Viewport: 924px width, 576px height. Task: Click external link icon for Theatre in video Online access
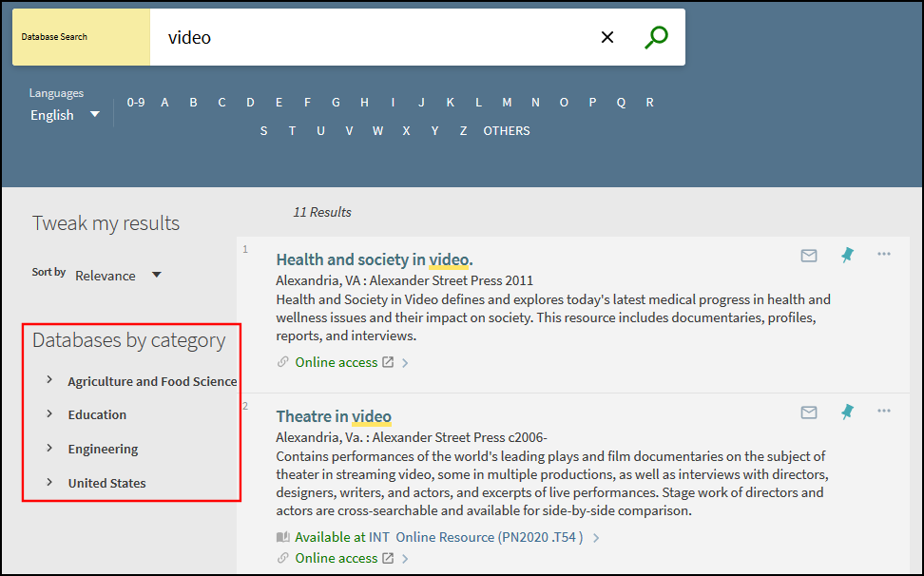388,558
